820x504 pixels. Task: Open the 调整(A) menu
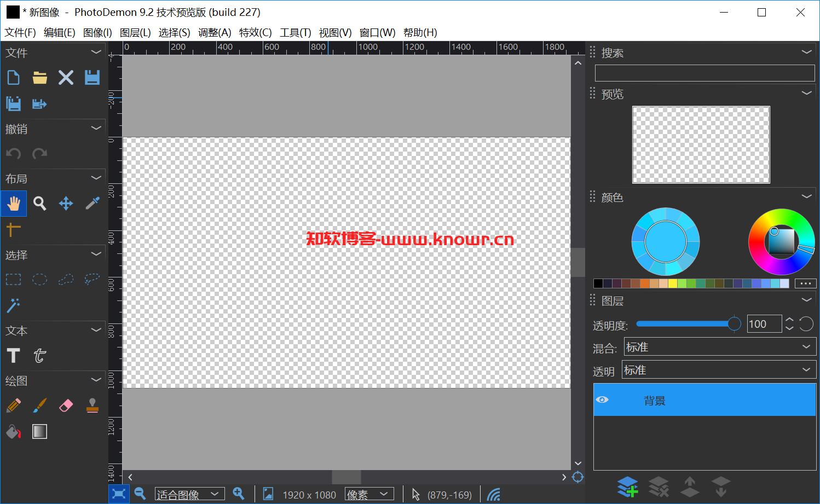pyautogui.click(x=215, y=33)
